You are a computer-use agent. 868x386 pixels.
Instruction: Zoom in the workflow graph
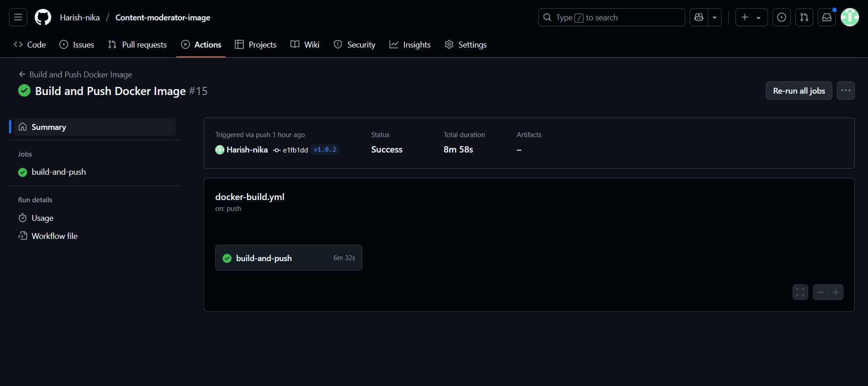(x=836, y=292)
